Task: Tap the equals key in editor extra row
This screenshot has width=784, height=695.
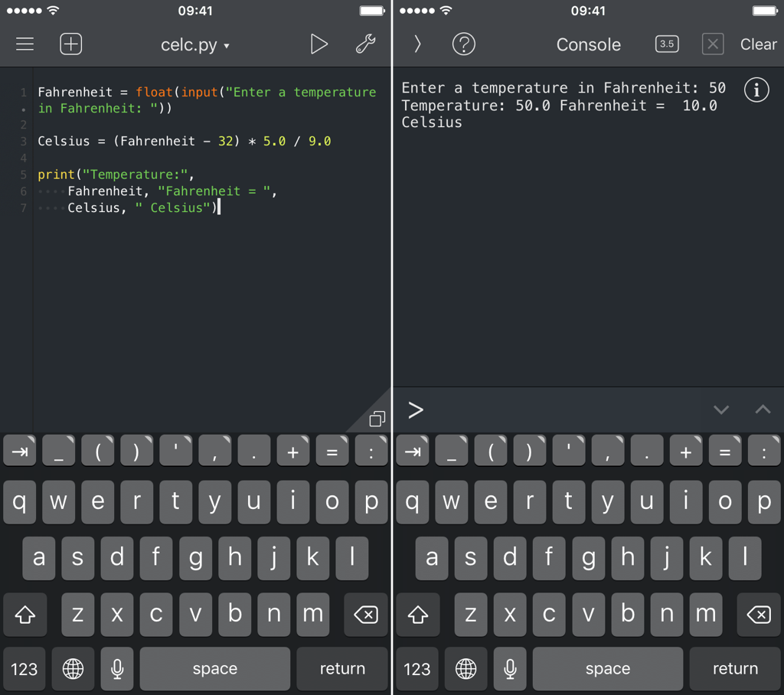Action: tap(332, 451)
